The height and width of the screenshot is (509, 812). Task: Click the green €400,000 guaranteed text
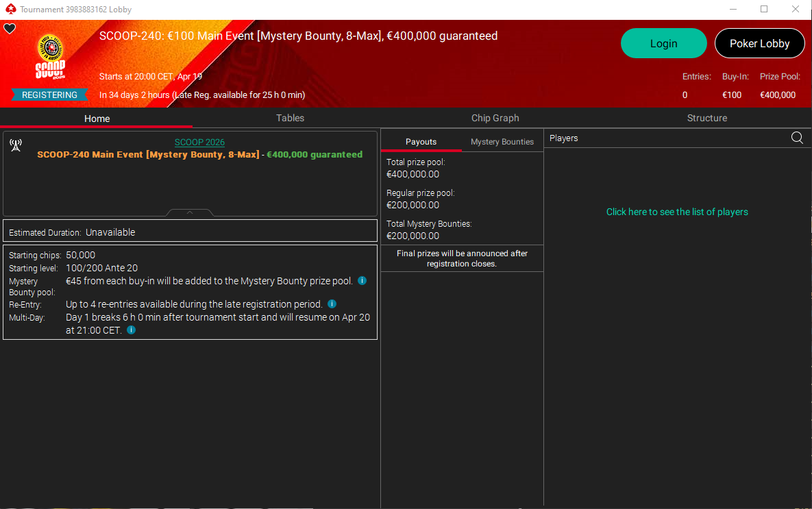[315, 154]
